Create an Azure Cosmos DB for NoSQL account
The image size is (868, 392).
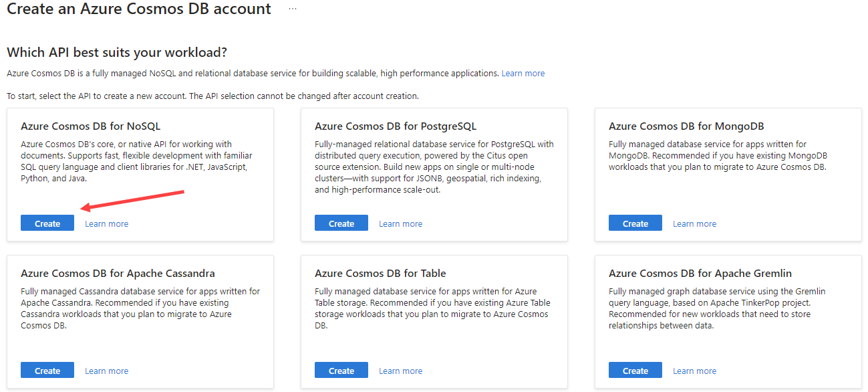pyautogui.click(x=47, y=223)
